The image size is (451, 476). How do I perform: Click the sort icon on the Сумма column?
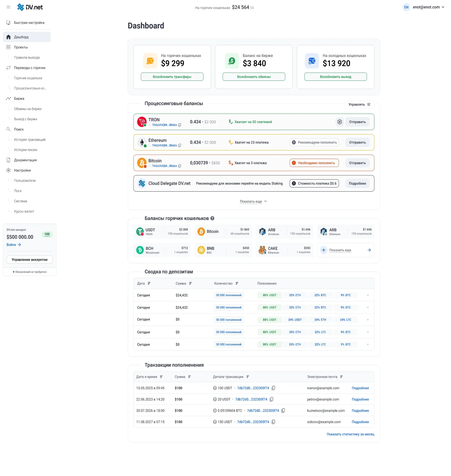191,283
